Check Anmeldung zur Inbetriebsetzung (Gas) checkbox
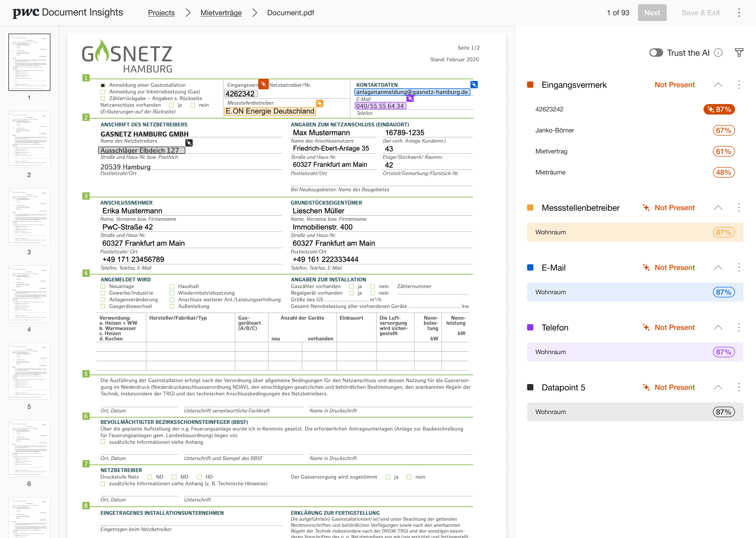 [x=103, y=92]
